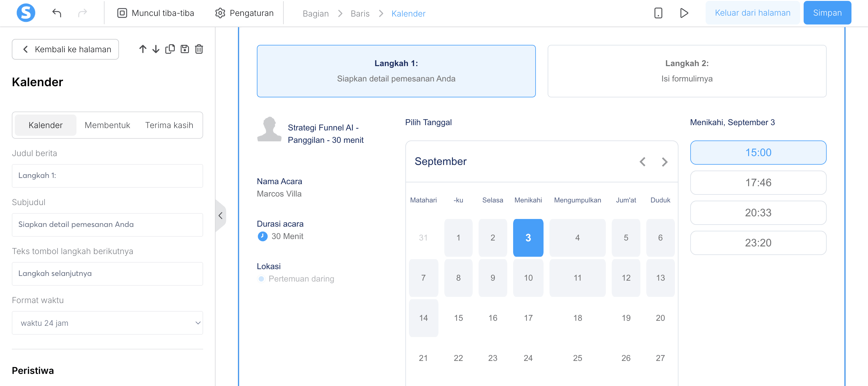This screenshot has width=868, height=386.
Task: Switch to the Membentuk tab
Action: [x=107, y=125]
